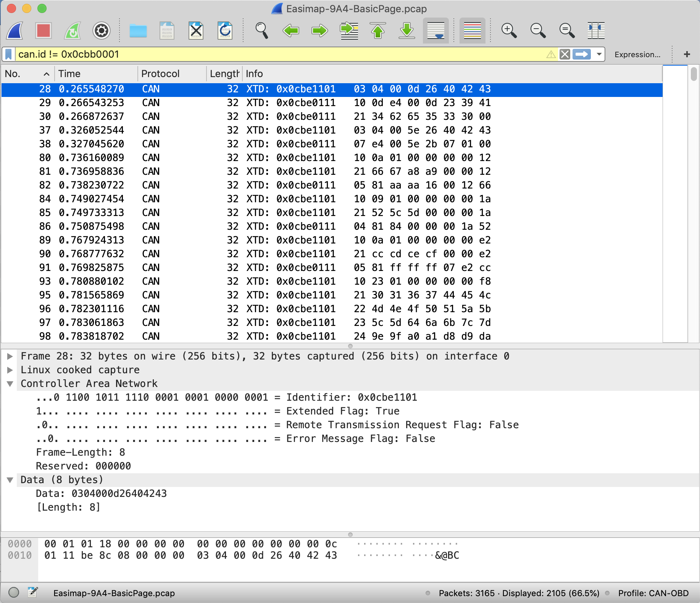Zoom out packet text

(538, 31)
